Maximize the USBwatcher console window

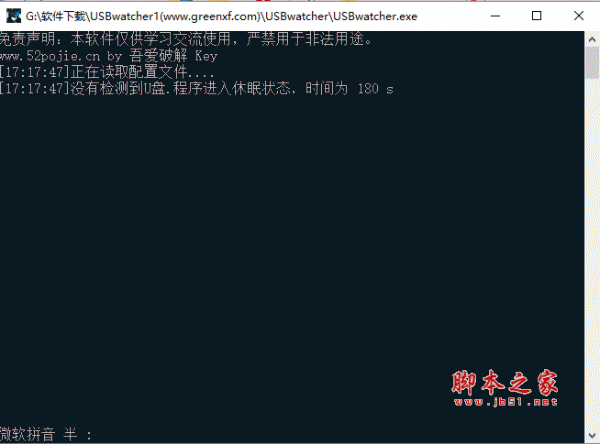(x=536, y=16)
